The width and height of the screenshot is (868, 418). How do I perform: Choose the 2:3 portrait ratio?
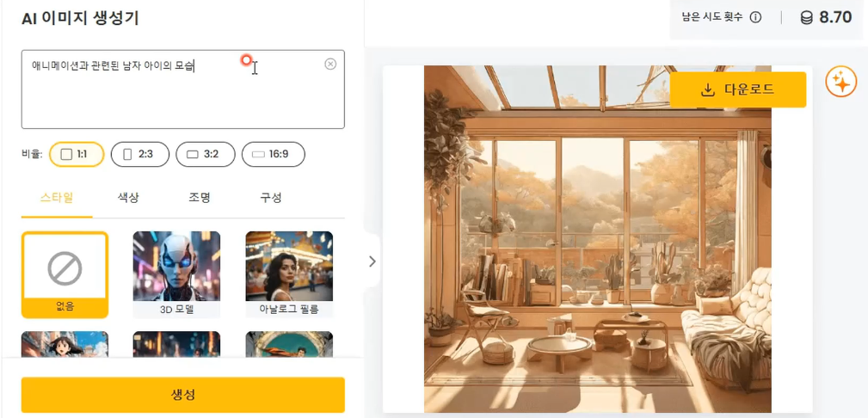tap(140, 155)
